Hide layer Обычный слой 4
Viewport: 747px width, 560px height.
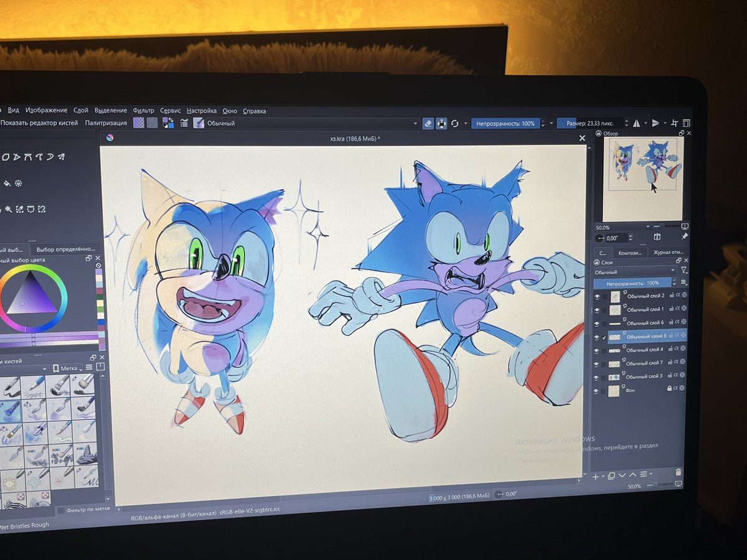[x=598, y=350]
